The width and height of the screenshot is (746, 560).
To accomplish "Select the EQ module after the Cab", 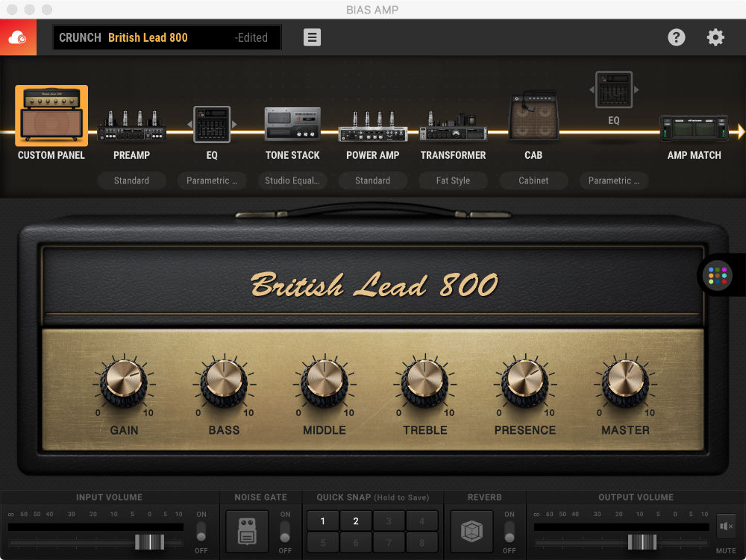I will click(613, 88).
